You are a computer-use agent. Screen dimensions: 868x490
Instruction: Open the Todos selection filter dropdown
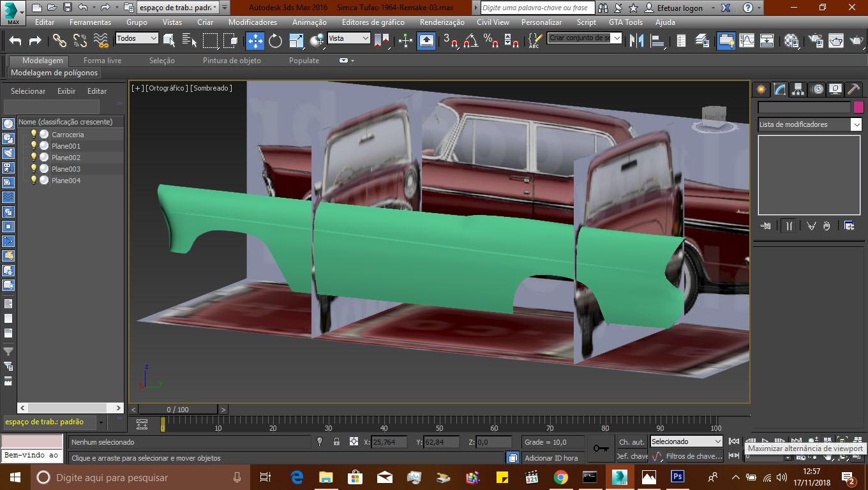[137, 38]
